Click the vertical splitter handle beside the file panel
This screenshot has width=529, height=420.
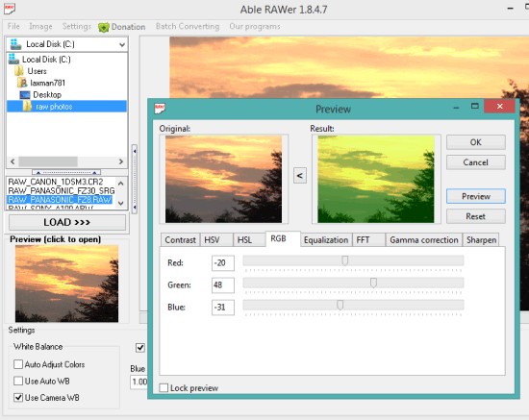135,180
